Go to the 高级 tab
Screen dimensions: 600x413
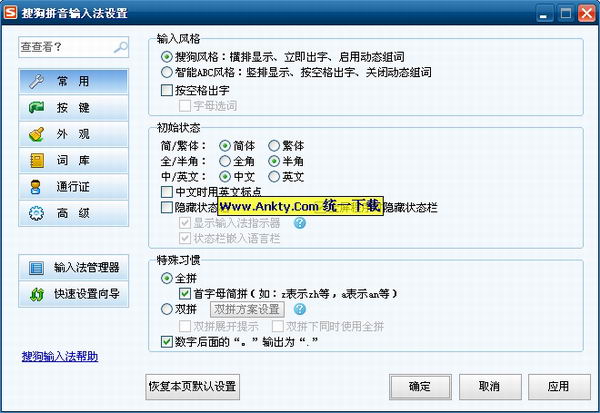73,213
